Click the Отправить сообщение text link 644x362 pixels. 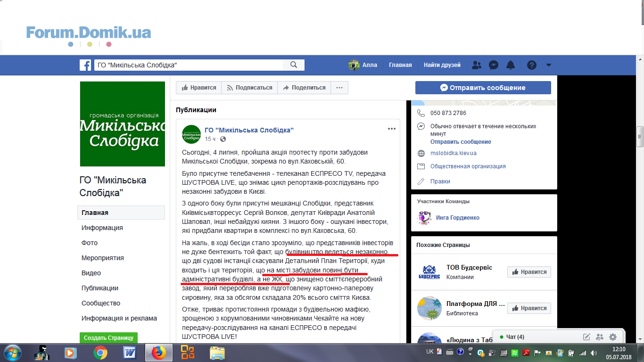(x=461, y=142)
